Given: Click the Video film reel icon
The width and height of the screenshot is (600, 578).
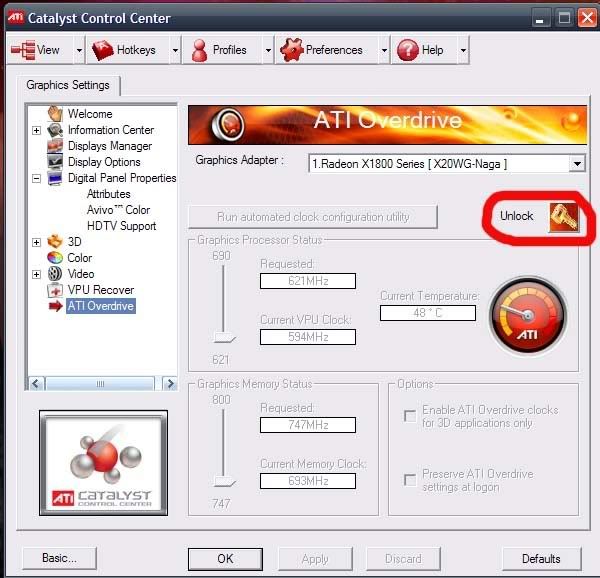Looking at the screenshot, I should click(x=55, y=274).
